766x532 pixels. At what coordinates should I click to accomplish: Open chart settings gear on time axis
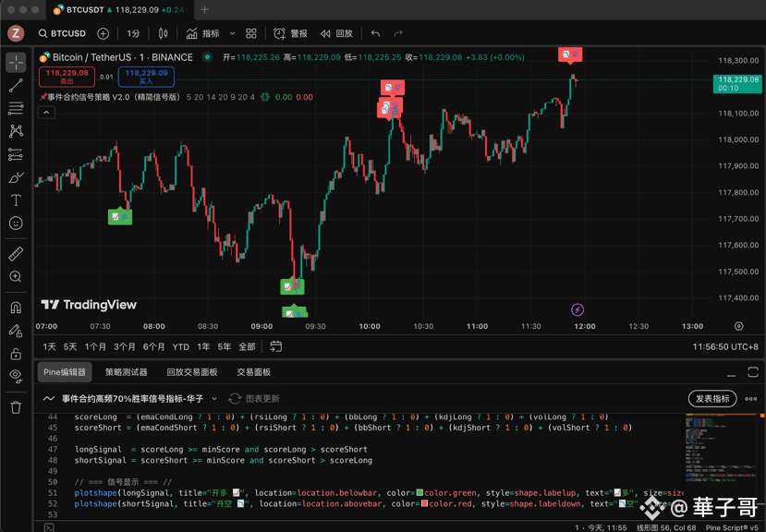[738, 326]
